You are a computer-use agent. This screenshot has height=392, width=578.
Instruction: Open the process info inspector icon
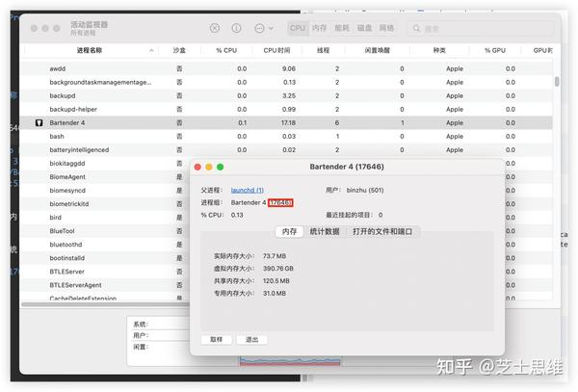[236, 28]
